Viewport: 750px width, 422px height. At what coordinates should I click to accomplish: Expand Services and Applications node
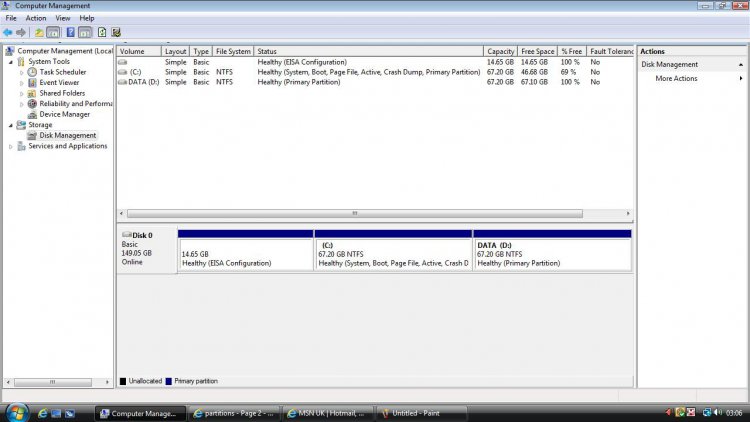(x=11, y=146)
